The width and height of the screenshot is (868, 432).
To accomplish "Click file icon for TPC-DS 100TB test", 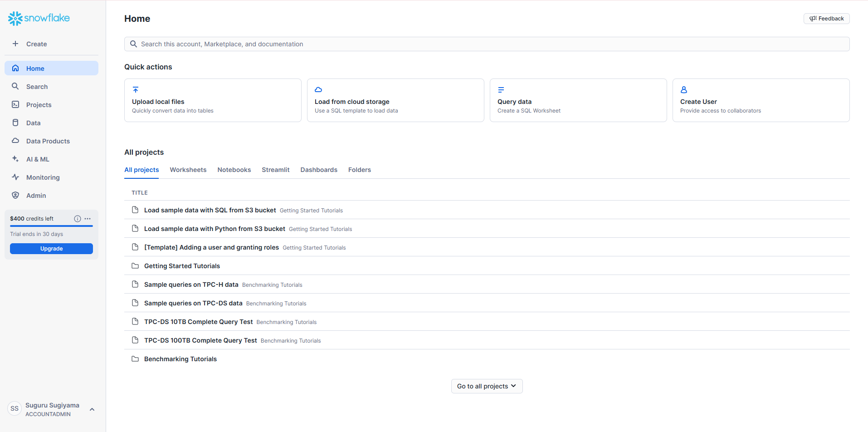I will (x=135, y=340).
